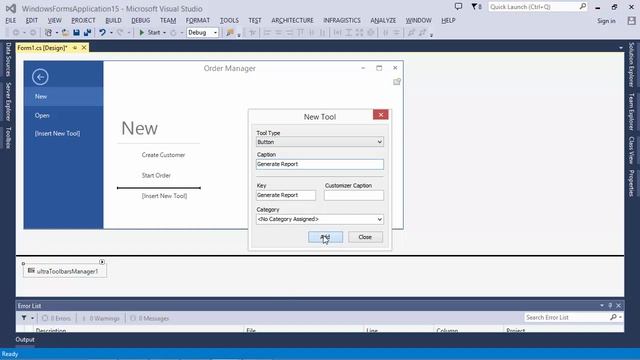Click the Caption input field
The height and width of the screenshot is (360, 640).
320,164
